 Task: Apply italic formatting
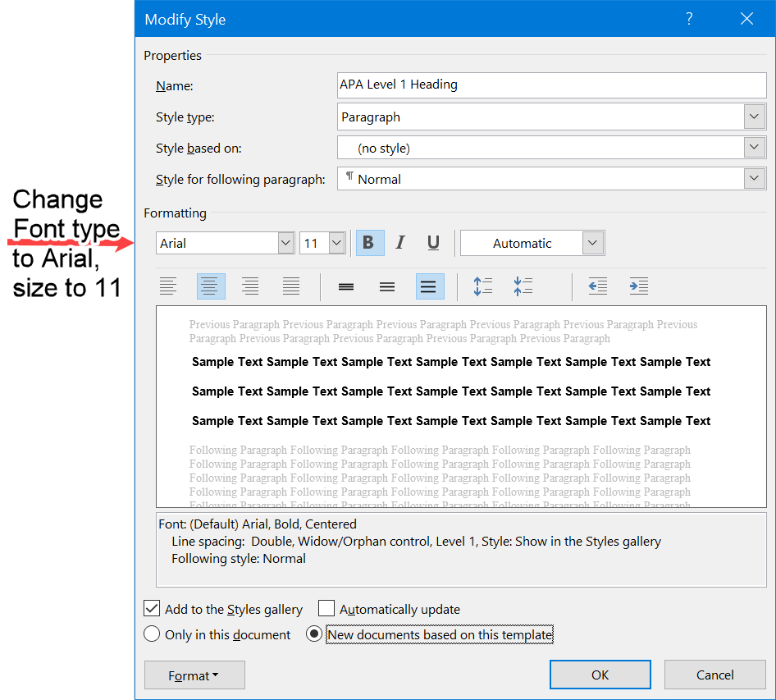click(400, 242)
